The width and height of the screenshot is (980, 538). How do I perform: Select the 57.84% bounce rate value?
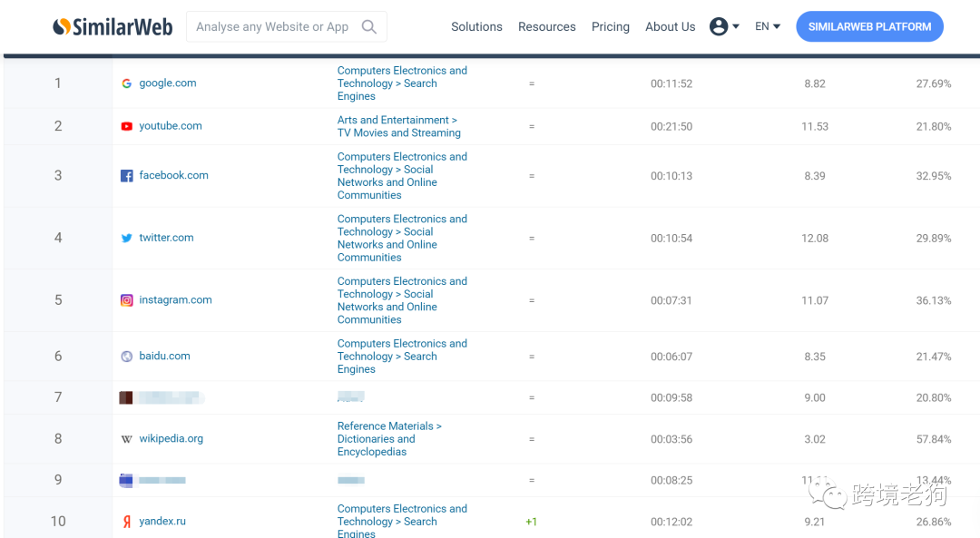tap(934, 440)
